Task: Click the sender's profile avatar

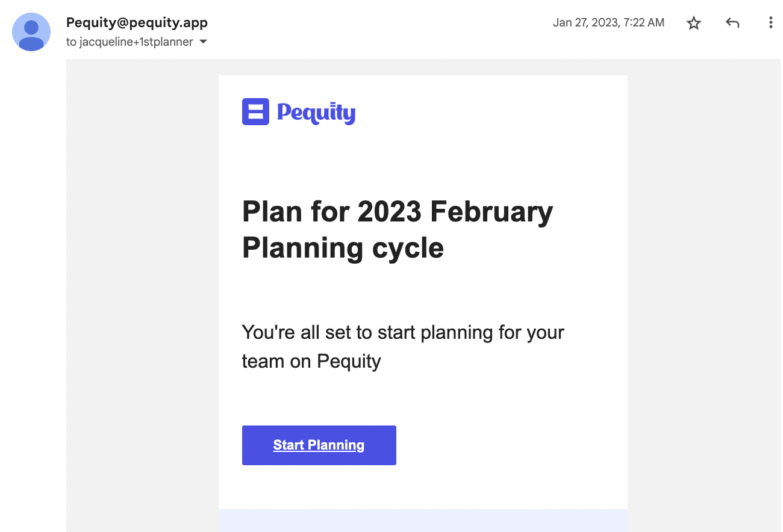Action: 31,32
